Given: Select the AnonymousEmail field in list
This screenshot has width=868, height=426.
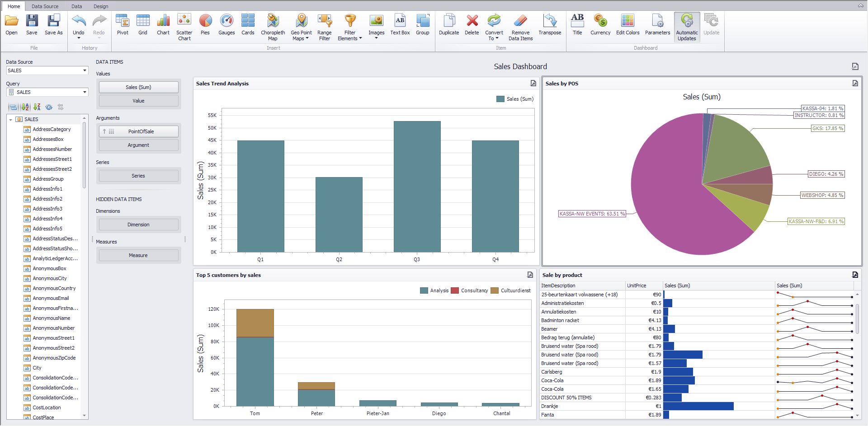Looking at the screenshot, I should click(x=51, y=298).
